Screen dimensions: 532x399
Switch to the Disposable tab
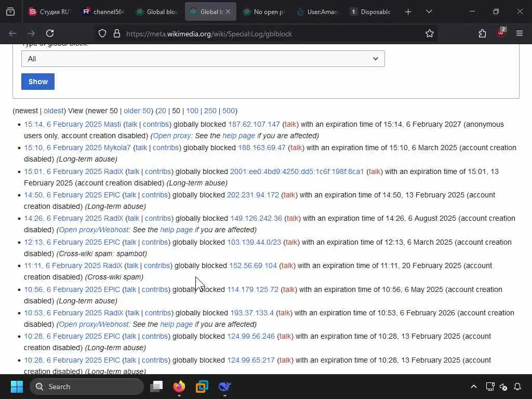coord(370,12)
